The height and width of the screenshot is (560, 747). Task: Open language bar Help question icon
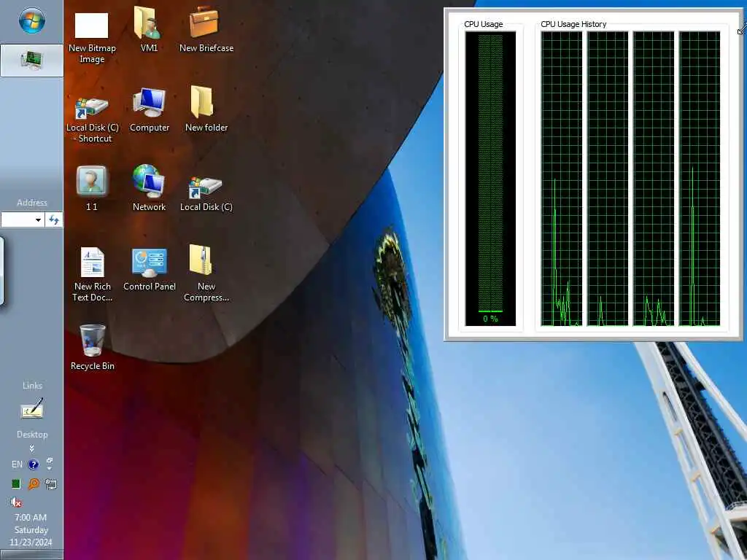click(x=34, y=464)
